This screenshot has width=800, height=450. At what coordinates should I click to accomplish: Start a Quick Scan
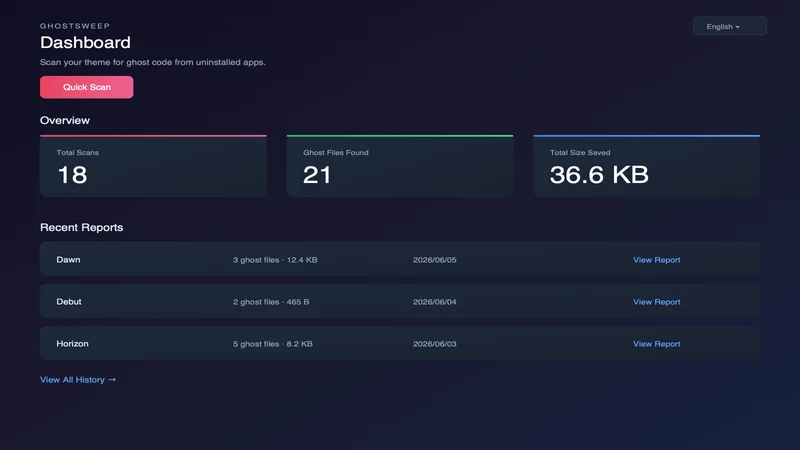[87, 87]
